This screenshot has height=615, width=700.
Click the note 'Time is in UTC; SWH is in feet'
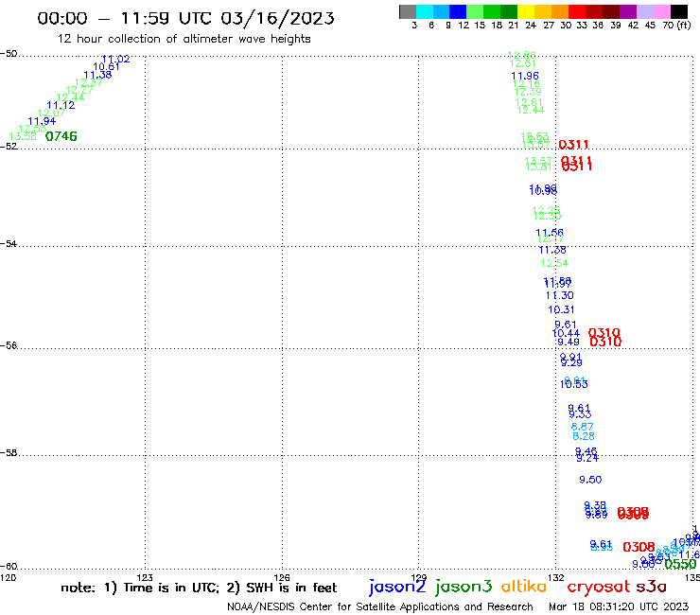click(x=199, y=588)
